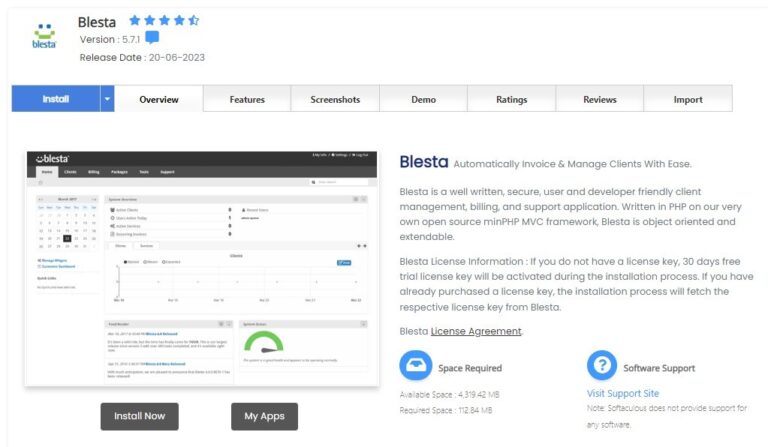Switch to the Overview tab
This screenshot has width=768, height=447.
pos(159,99)
